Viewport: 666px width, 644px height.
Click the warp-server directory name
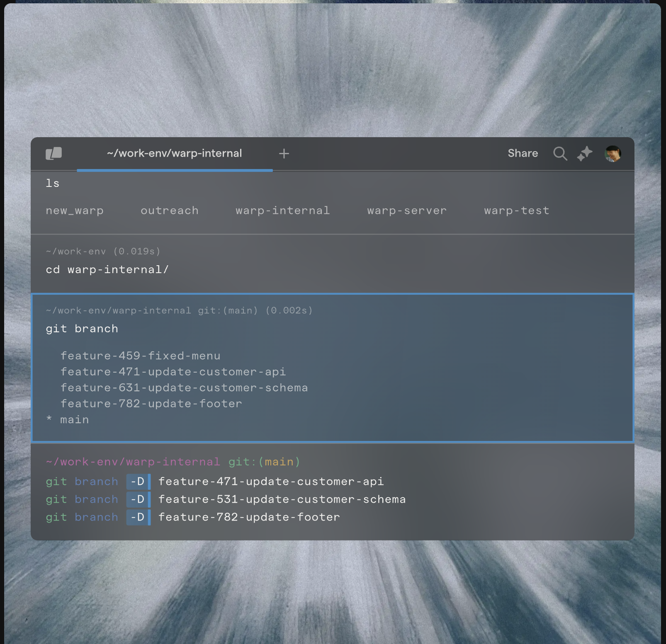[x=406, y=211]
